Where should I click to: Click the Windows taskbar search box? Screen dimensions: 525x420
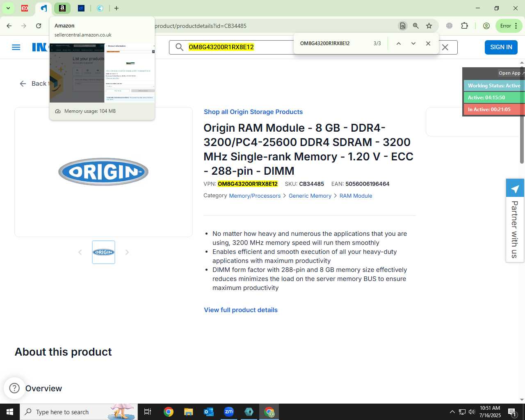click(x=79, y=412)
